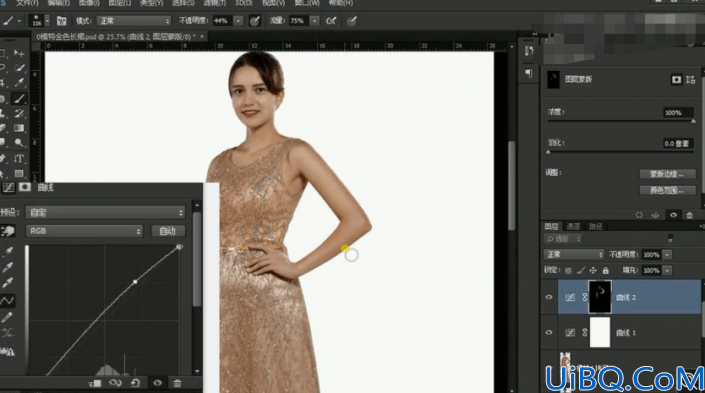Click the apply mask icon
Viewport: 705px width, 393px height.
pyautogui.click(x=656, y=215)
